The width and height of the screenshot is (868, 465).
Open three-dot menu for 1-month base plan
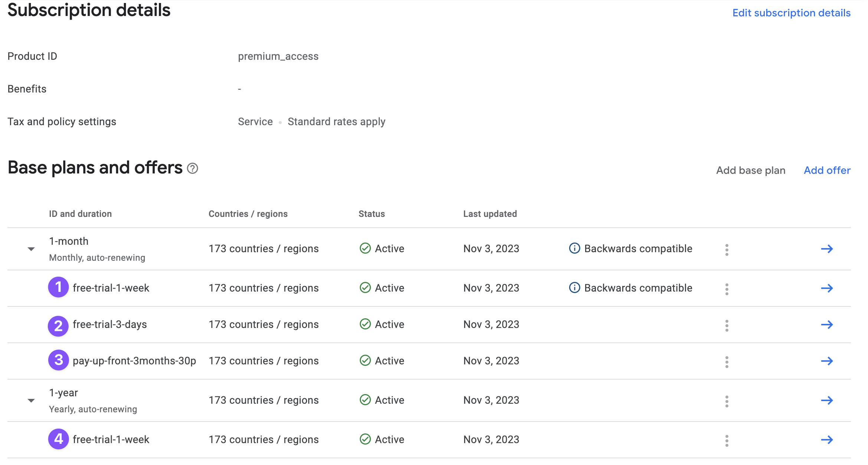pyautogui.click(x=727, y=250)
